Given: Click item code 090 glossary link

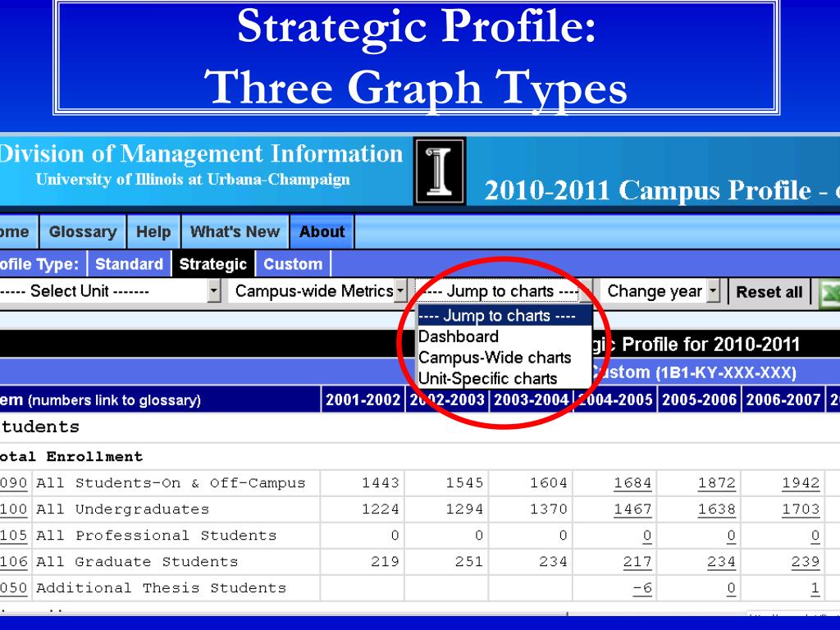Looking at the screenshot, I should tap(13, 483).
